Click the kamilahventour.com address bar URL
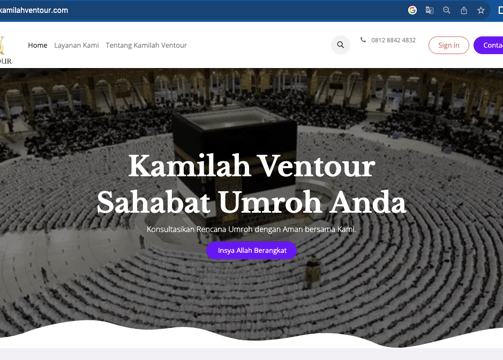 34,10
